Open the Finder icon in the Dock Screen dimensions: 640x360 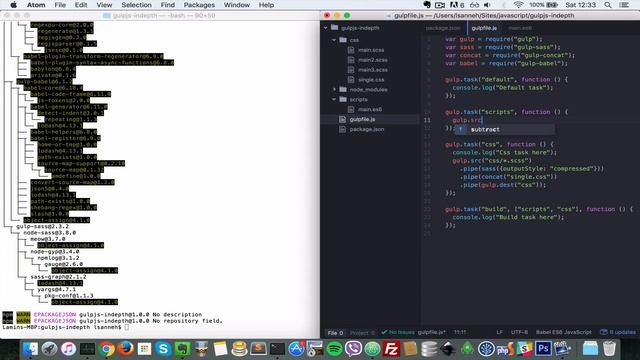[30, 349]
